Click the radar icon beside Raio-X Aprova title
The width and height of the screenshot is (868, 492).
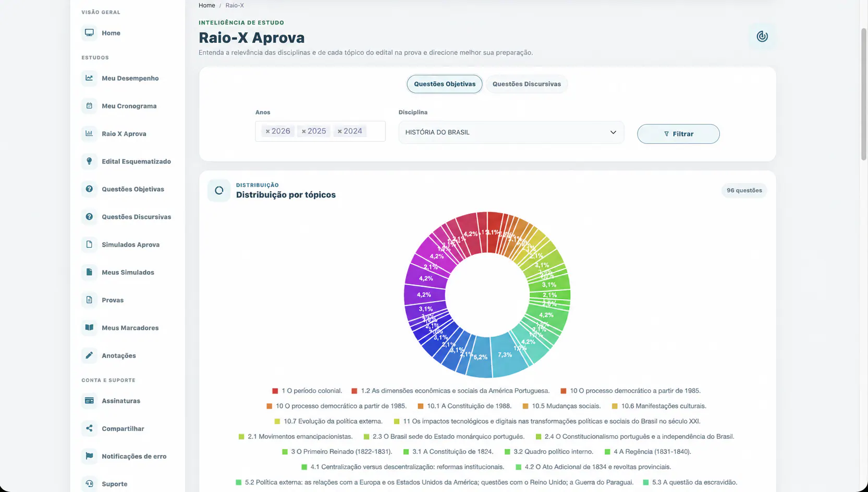click(x=762, y=36)
